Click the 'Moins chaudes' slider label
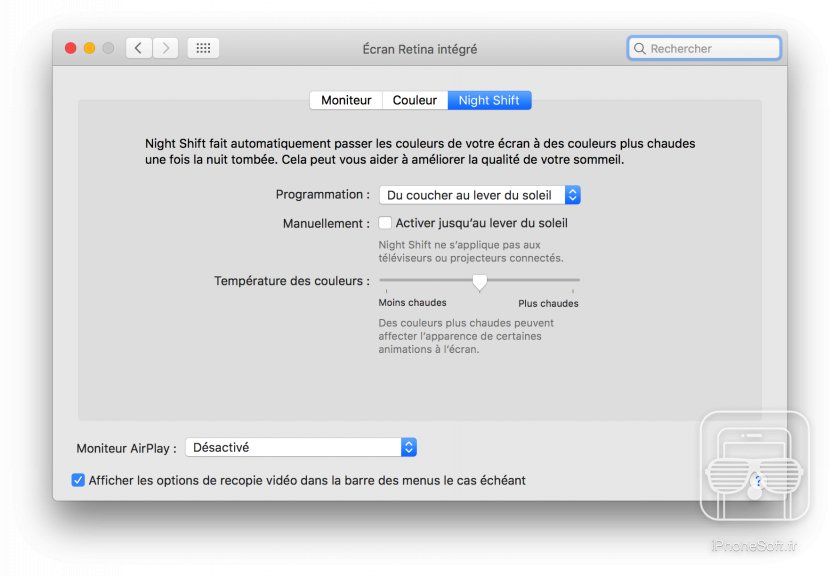The width and height of the screenshot is (840, 576). click(412, 303)
